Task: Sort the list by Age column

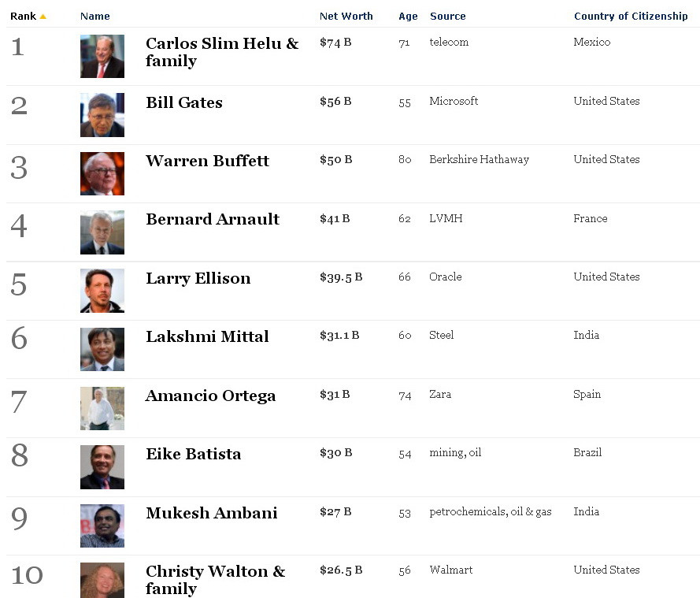Action: [409, 15]
